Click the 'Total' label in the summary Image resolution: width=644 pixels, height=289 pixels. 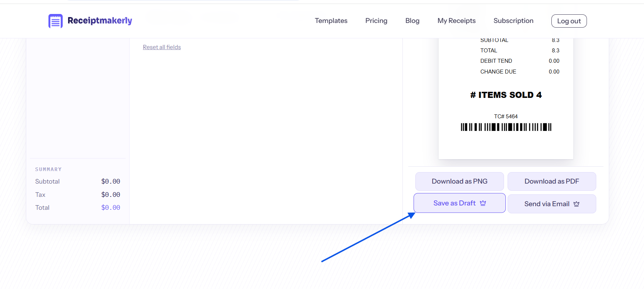pos(42,208)
